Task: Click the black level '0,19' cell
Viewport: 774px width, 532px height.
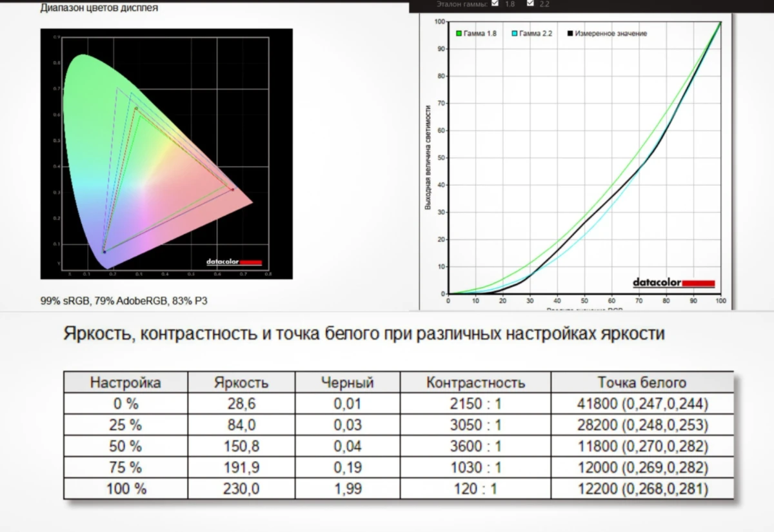Action: [347, 467]
